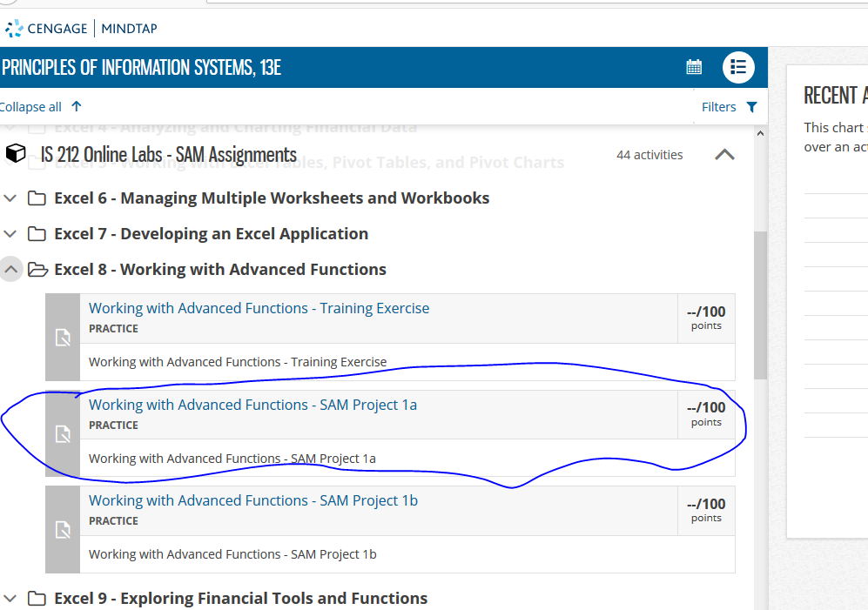Expand the Excel 9 section chevron
Screen dimensions: 868x610
coord(10,599)
